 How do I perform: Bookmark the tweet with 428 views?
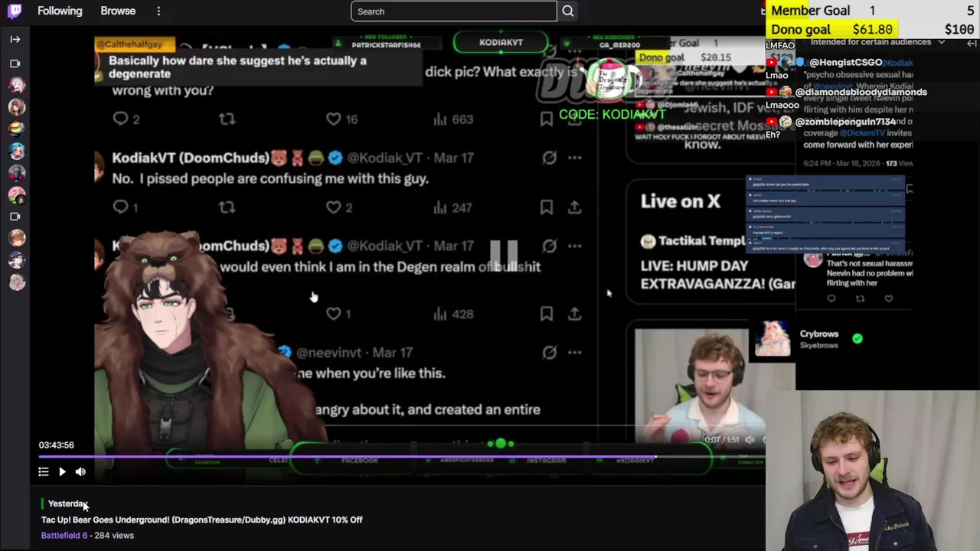[x=546, y=314]
